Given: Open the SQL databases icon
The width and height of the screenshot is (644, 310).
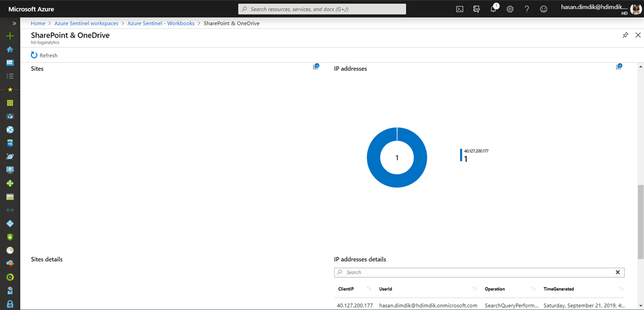Looking at the screenshot, I should click(x=10, y=143).
